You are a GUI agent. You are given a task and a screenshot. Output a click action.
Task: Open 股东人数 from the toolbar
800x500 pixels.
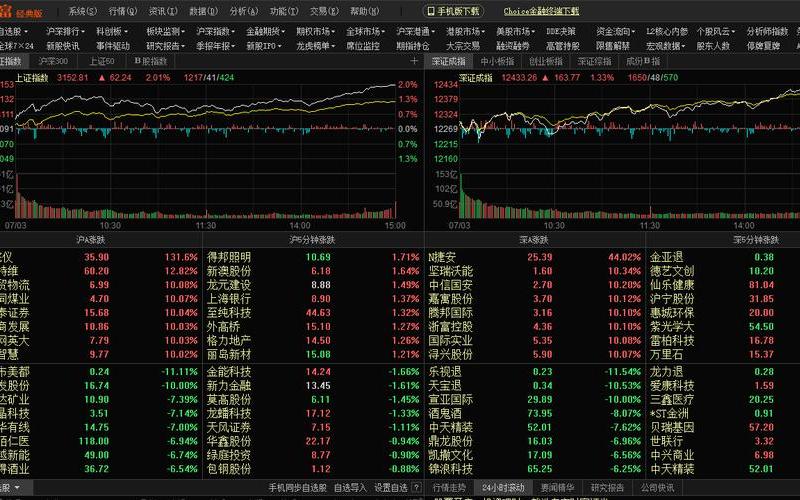tap(713, 46)
